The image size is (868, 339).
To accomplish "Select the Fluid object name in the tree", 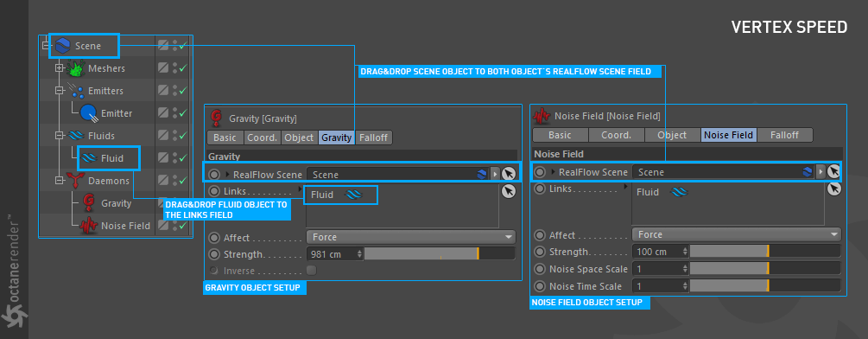I will [111, 158].
